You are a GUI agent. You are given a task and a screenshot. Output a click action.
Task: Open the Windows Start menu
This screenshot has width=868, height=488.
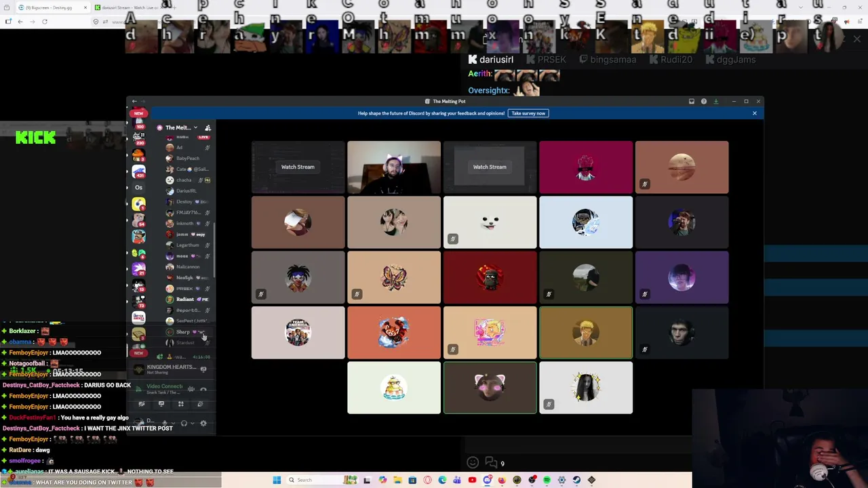tap(277, 480)
